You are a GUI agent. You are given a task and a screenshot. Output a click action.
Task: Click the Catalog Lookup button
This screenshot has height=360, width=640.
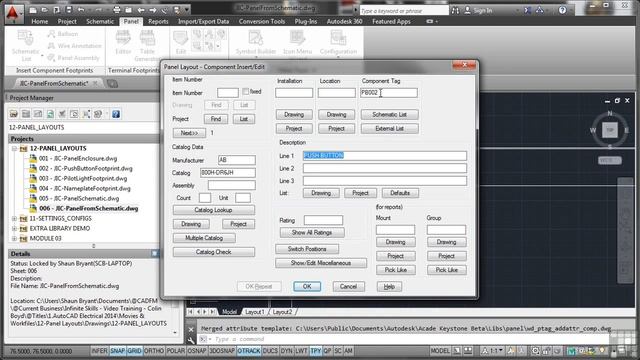(213, 210)
